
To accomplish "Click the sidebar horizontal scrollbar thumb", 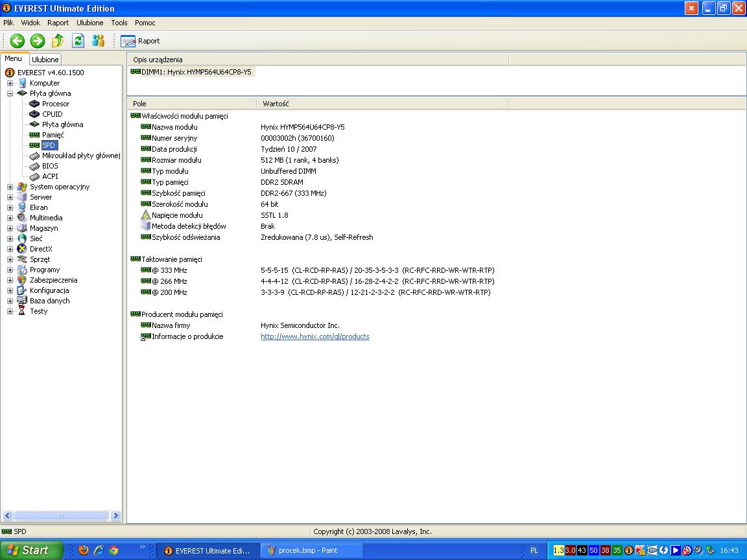I will [60, 516].
